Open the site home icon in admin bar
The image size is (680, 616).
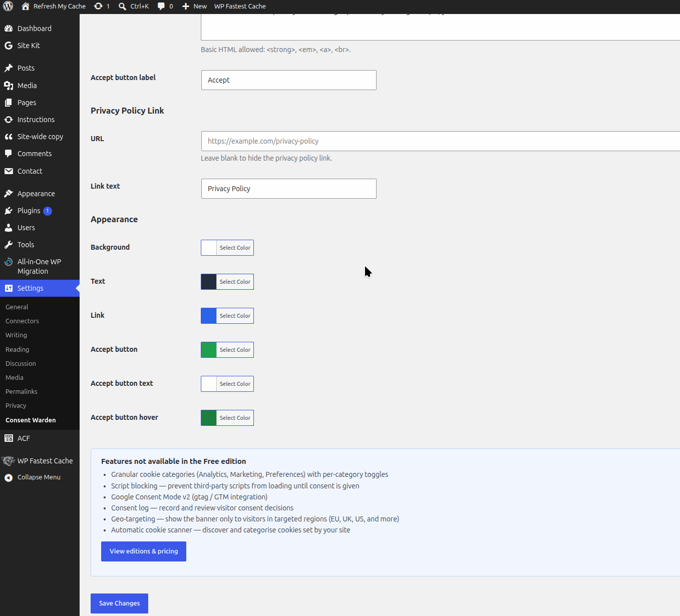(x=26, y=6)
